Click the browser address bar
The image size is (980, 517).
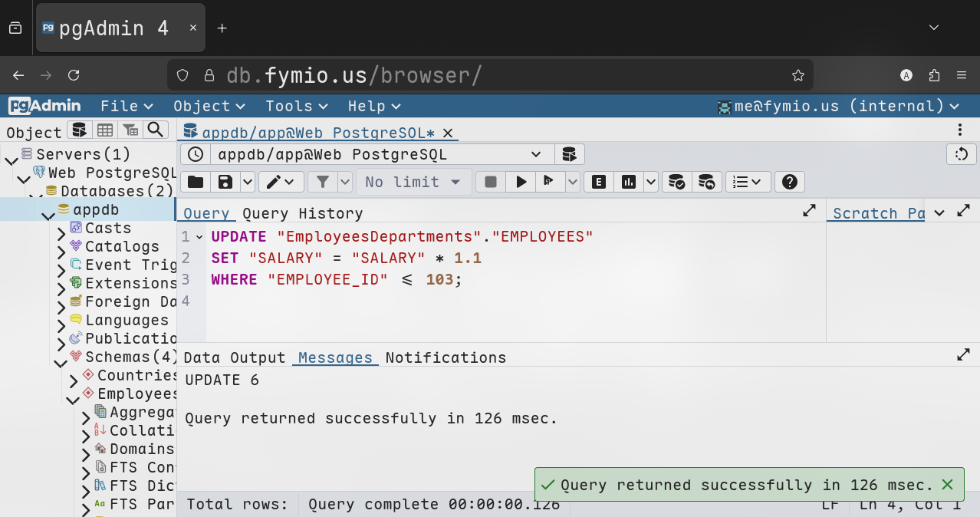click(x=491, y=75)
